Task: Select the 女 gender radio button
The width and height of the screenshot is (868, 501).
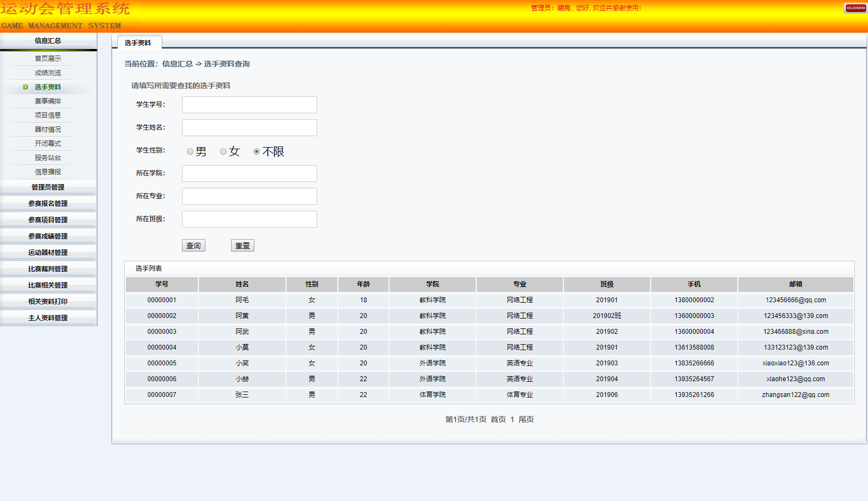Action: pyautogui.click(x=223, y=152)
